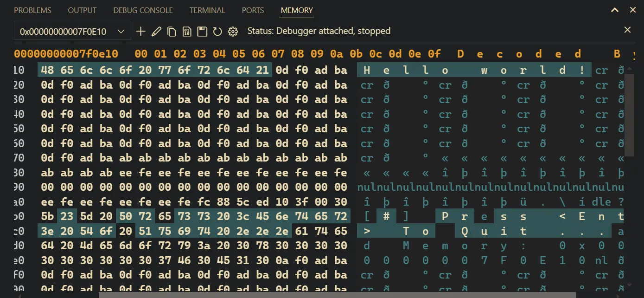Close the entire panel
Screen dimensions: 644x298
click(632, 9)
